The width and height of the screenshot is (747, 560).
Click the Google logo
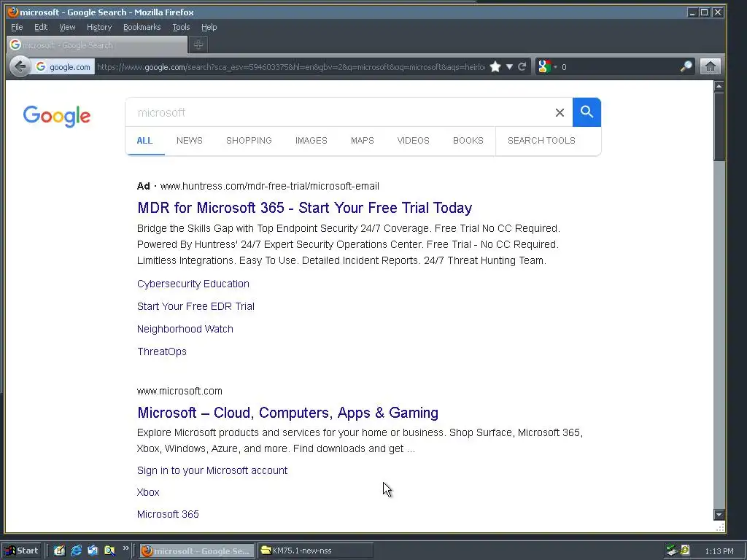57,116
